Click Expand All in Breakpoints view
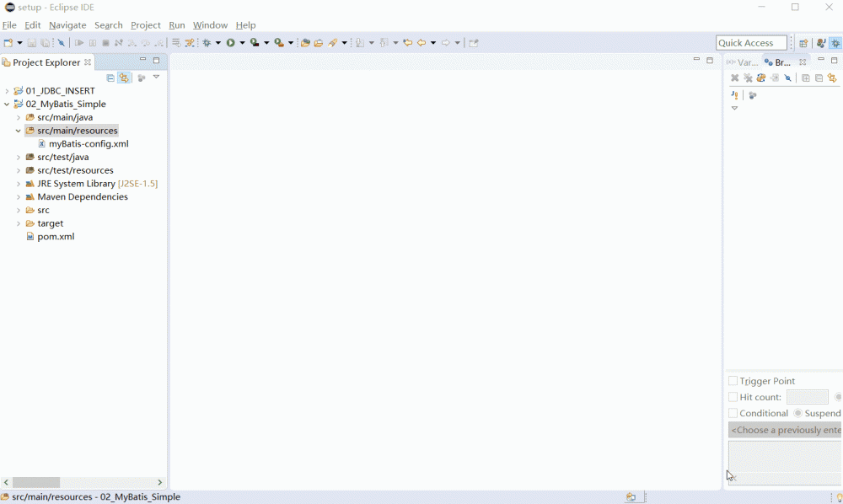The width and height of the screenshot is (843, 504). tap(805, 78)
